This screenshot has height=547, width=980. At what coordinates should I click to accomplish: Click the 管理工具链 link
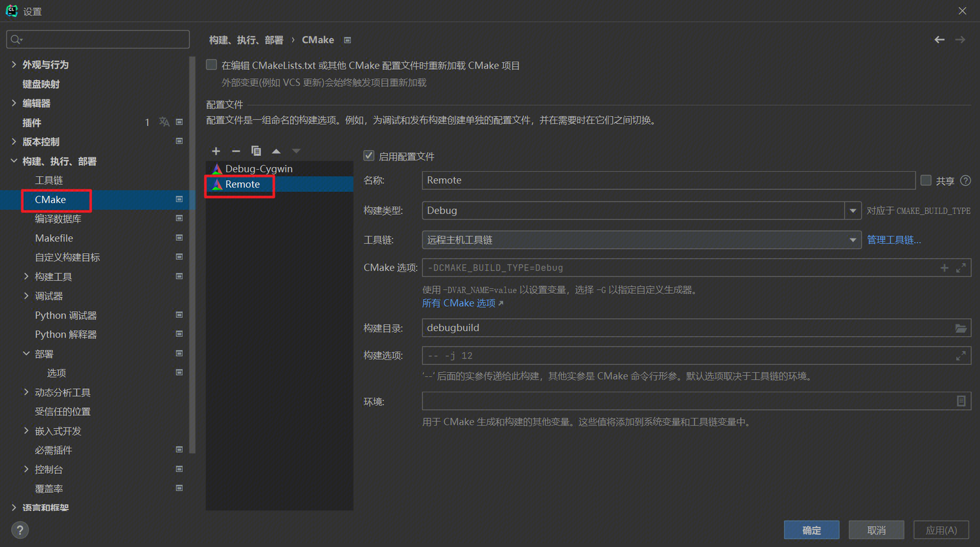(894, 240)
